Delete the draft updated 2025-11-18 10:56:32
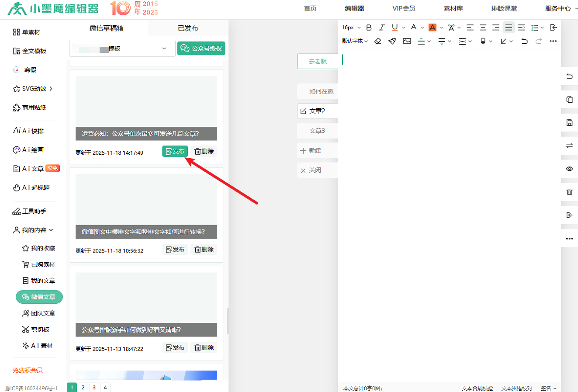The height and width of the screenshot is (392, 578). [x=204, y=250]
